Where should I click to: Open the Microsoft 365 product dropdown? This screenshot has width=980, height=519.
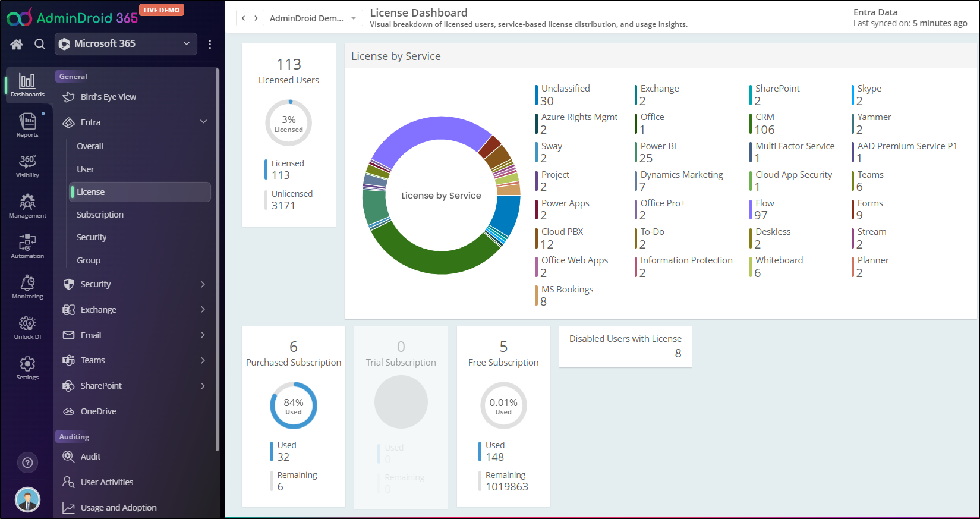click(126, 44)
